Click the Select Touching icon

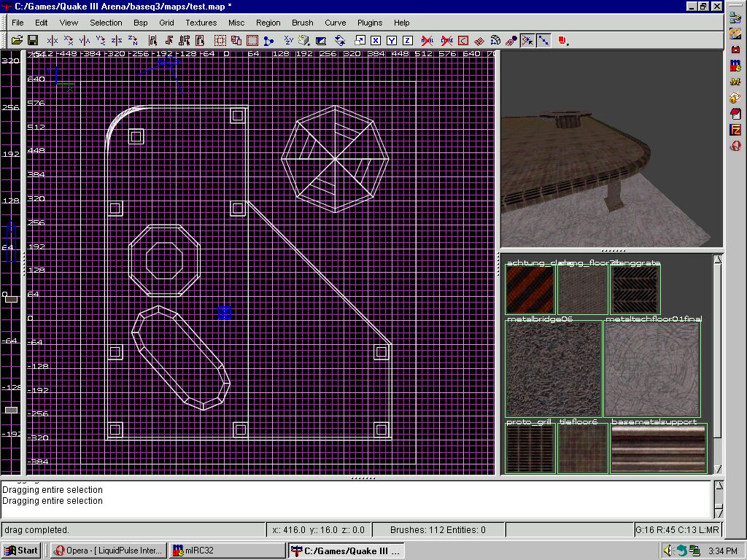coord(169,41)
